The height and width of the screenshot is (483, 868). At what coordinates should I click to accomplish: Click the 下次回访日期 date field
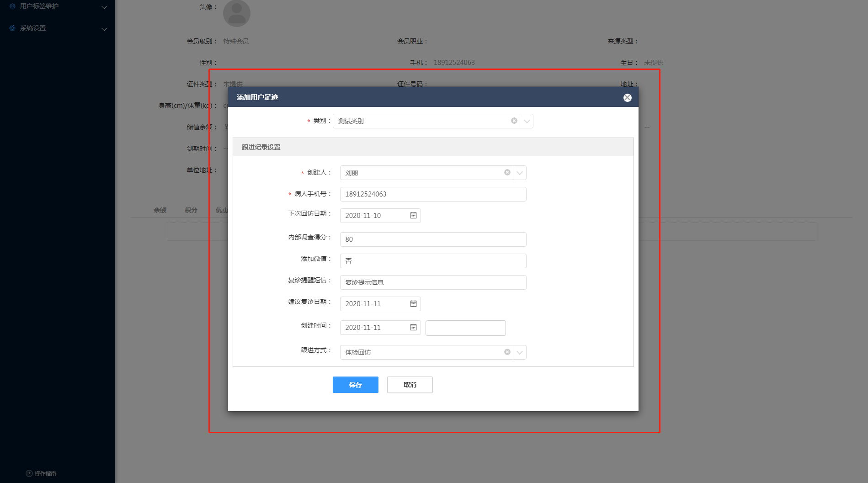[x=380, y=216]
